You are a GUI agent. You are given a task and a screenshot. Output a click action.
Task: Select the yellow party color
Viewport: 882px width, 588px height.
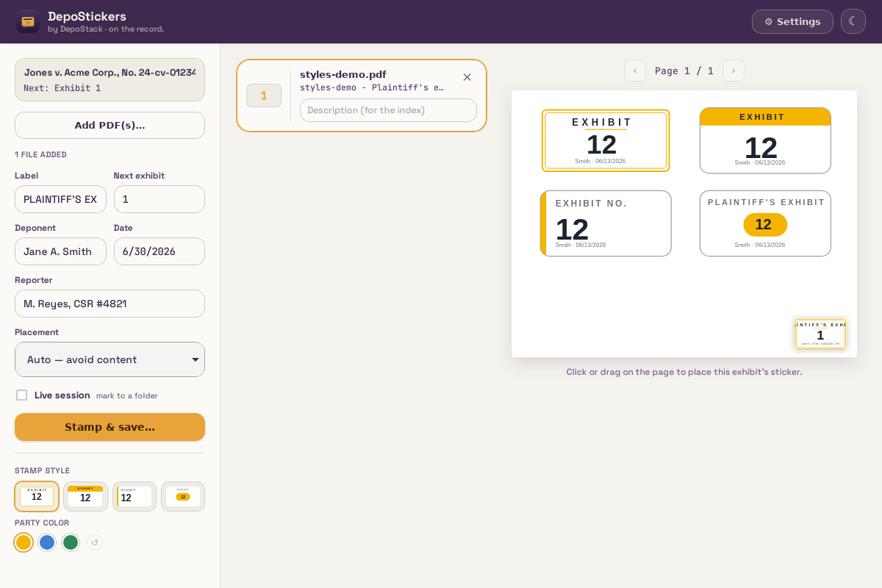(24, 542)
